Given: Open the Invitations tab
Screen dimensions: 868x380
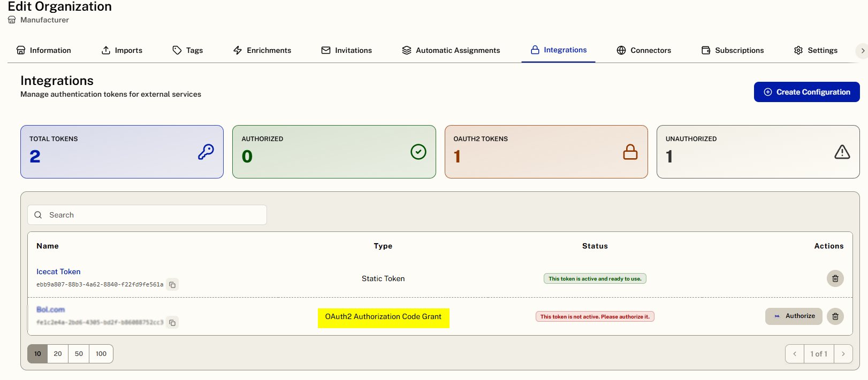Looking at the screenshot, I should pos(347,50).
